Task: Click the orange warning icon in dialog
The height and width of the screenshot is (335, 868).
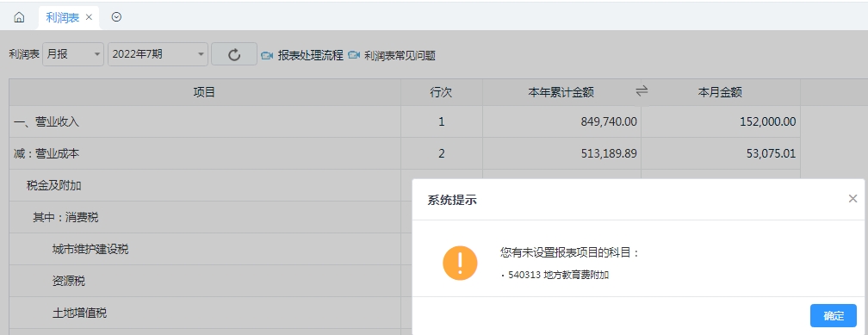Action: (460, 263)
